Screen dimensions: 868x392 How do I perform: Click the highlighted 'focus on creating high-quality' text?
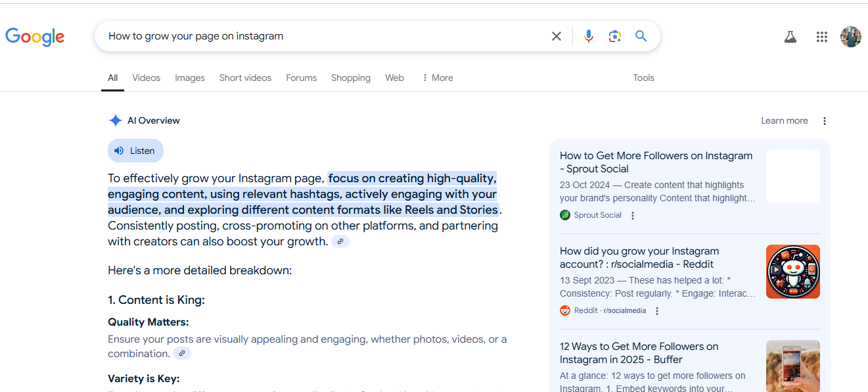click(x=412, y=178)
